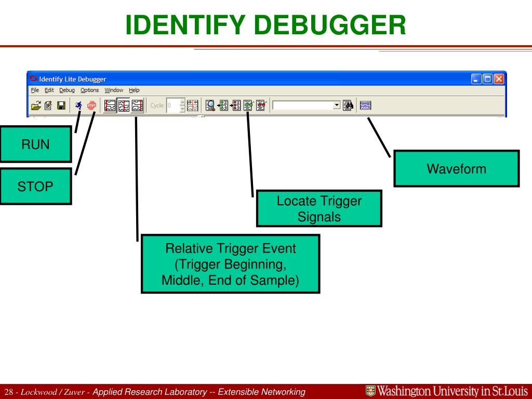Image resolution: width=532 pixels, height=399 pixels.
Task: Open the File menu
Action: 35,90
